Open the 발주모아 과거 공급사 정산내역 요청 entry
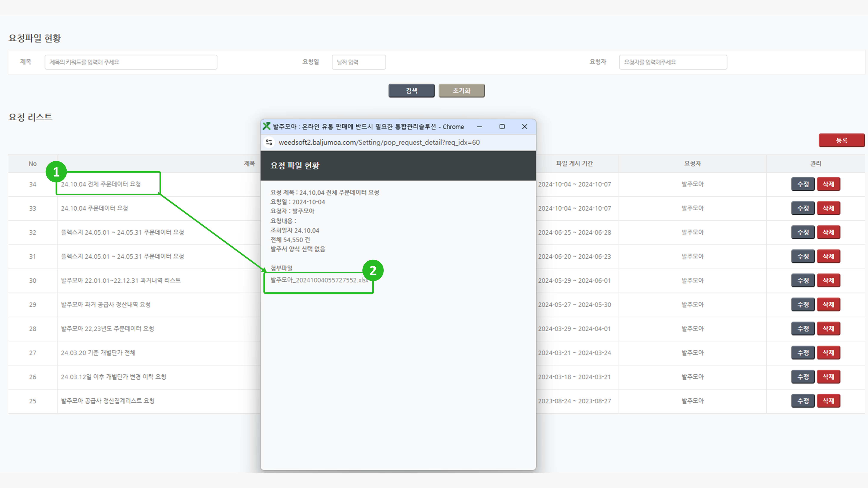 [x=105, y=305]
